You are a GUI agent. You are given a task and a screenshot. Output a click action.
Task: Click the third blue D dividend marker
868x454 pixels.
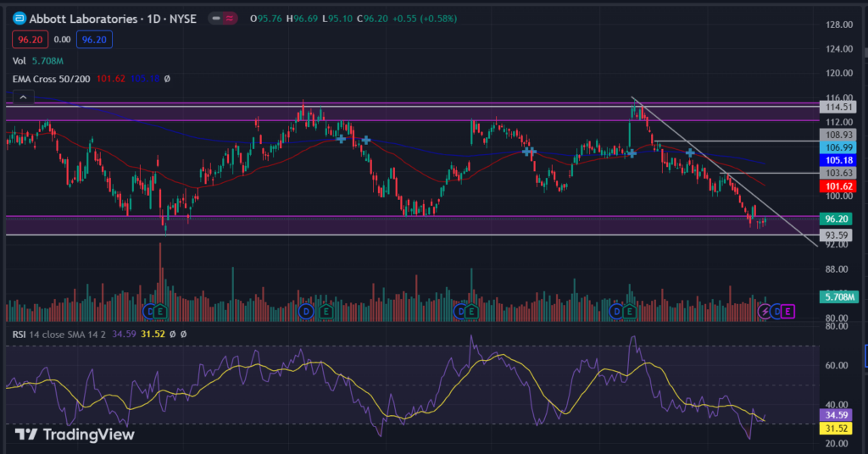click(x=459, y=312)
